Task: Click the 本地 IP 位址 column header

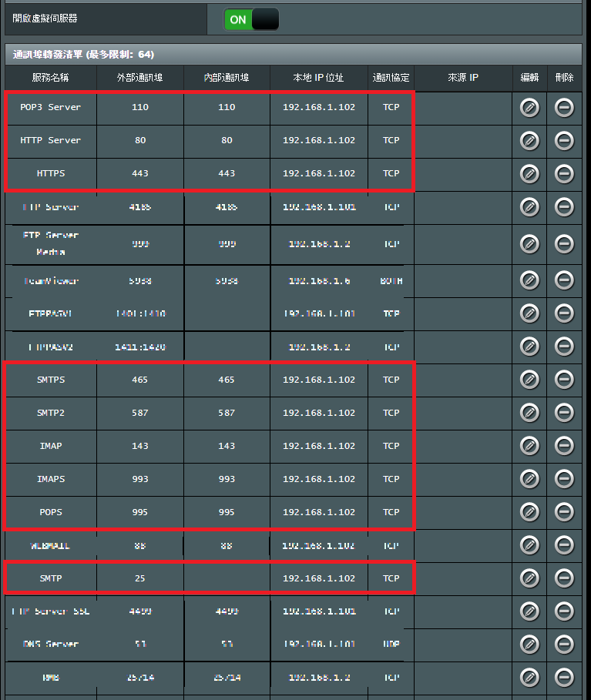Action: click(318, 78)
